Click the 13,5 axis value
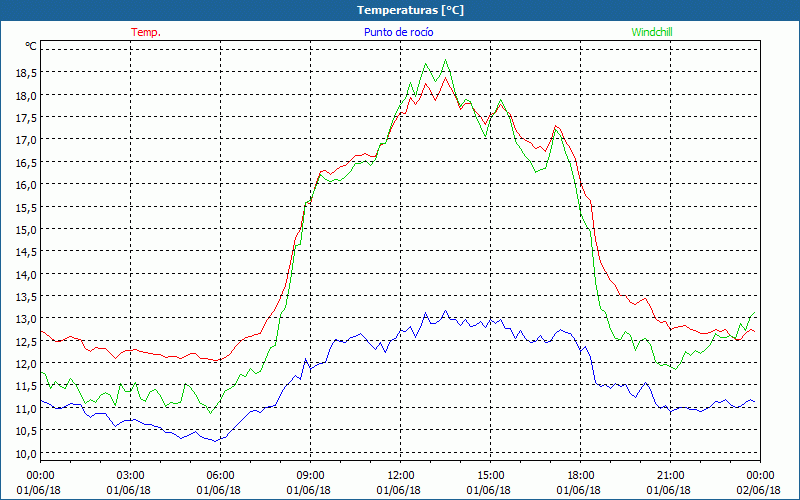 [x=26, y=296]
